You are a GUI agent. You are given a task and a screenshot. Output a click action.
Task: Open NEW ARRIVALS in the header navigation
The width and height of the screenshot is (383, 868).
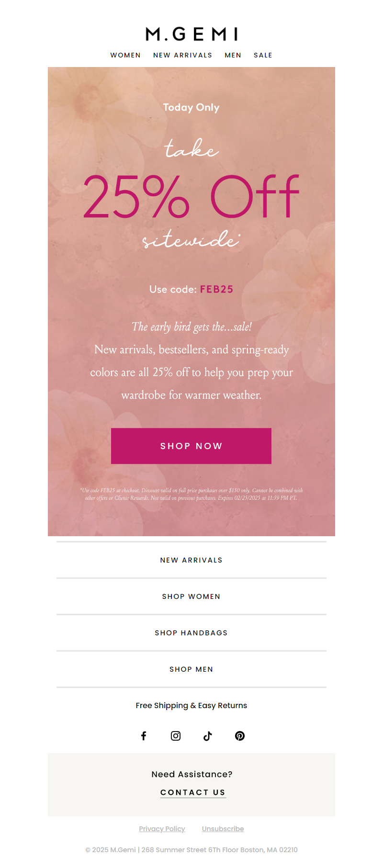point(183,56)
